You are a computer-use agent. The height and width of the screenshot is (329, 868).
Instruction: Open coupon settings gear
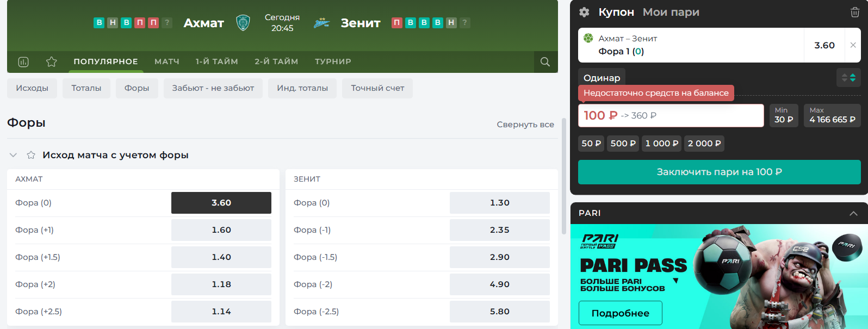tap(584, 12)
